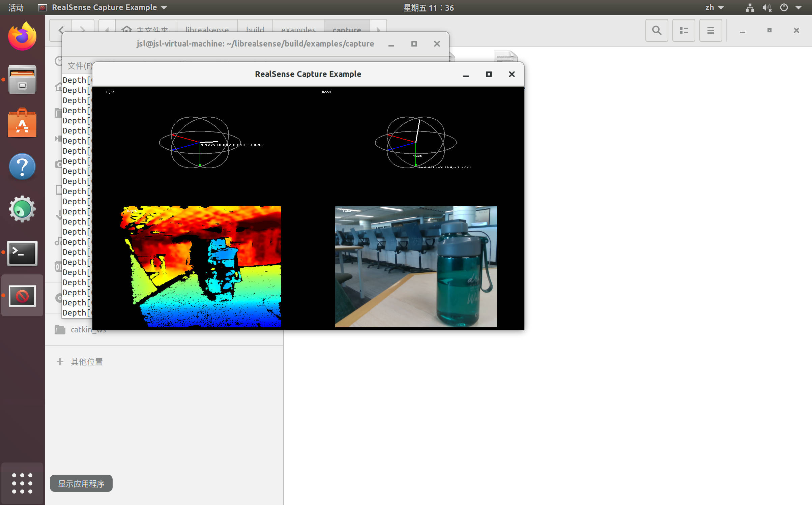Open the zh language menu
Viewport: 812px width, 505px height.
(713, 7)
